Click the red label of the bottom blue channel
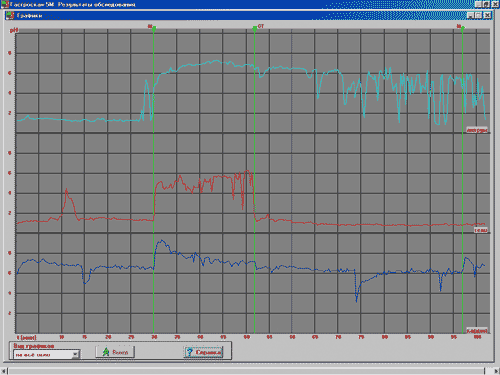 point(477,331)
